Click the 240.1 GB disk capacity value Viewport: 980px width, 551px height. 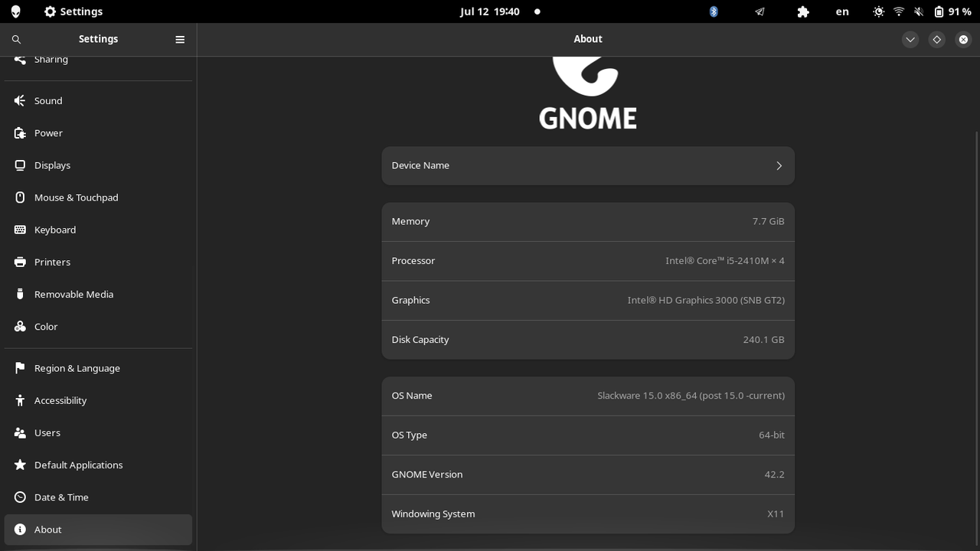(x=763, y=340)
